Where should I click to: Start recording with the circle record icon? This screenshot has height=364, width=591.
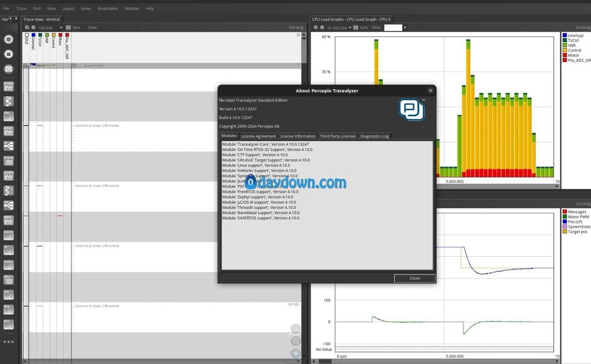[8, 39]
